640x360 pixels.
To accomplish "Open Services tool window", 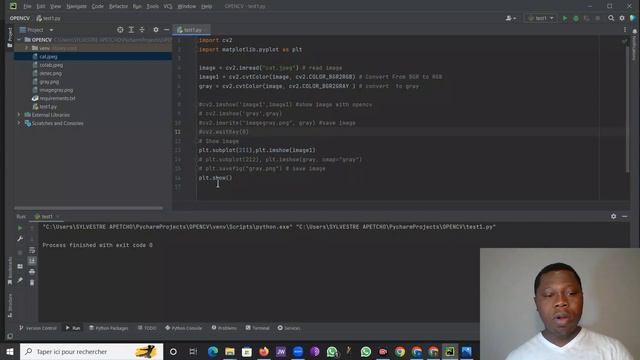I will point(289,328).
